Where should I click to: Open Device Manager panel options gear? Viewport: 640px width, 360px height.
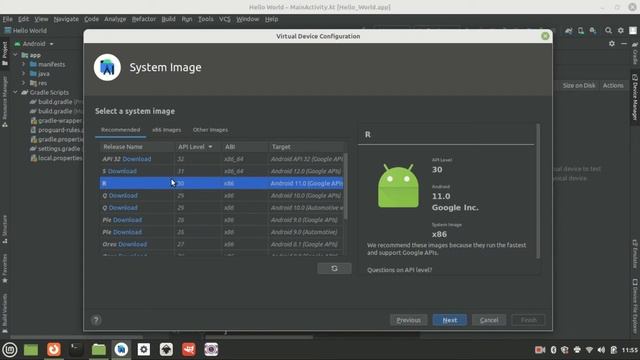click(x=612, y=44)
